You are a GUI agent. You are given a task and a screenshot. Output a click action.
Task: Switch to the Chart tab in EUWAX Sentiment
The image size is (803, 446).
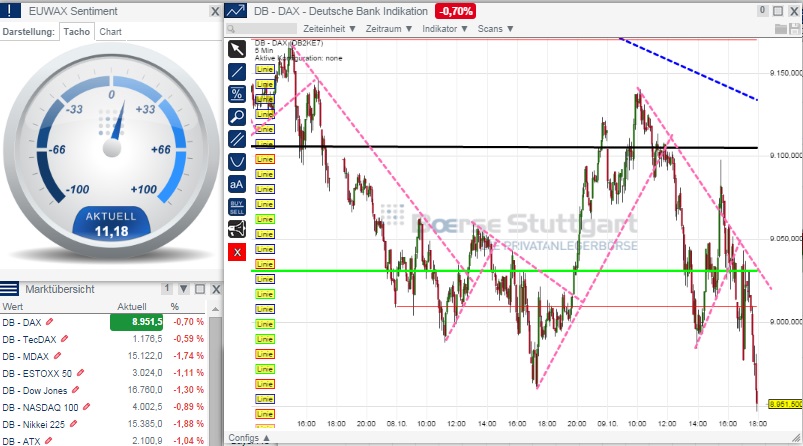pyautogui.click(x=111, y=32)
